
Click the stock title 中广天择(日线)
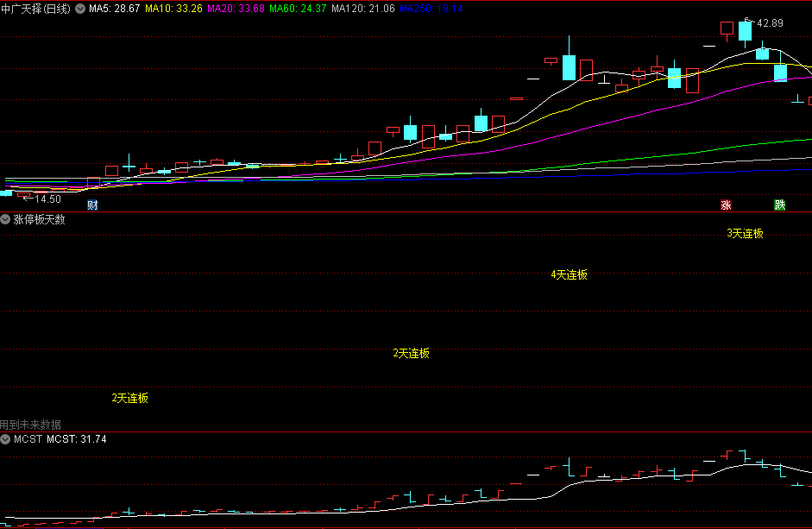point(35,9)
